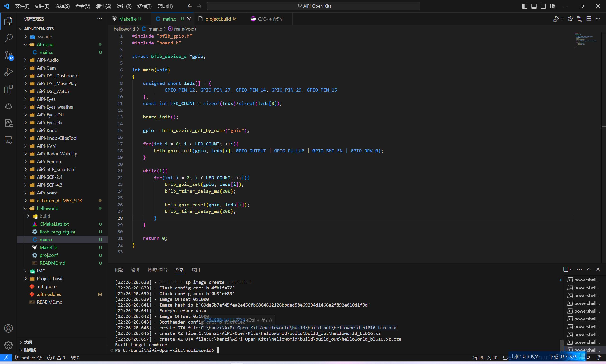Click the helloworld breadcrumb item
Image resolution: width=606 pixels, height=364 pixels.
click(x=124, y=29)
